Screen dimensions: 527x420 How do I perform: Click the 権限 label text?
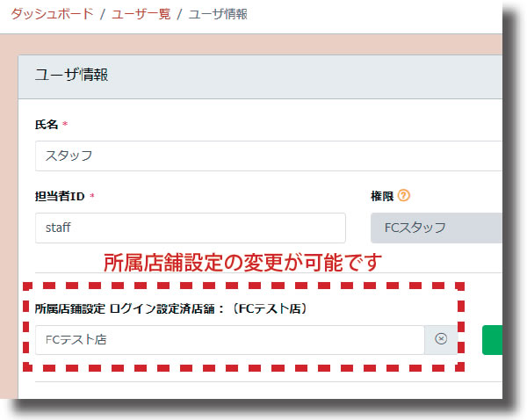click(382, 196)
